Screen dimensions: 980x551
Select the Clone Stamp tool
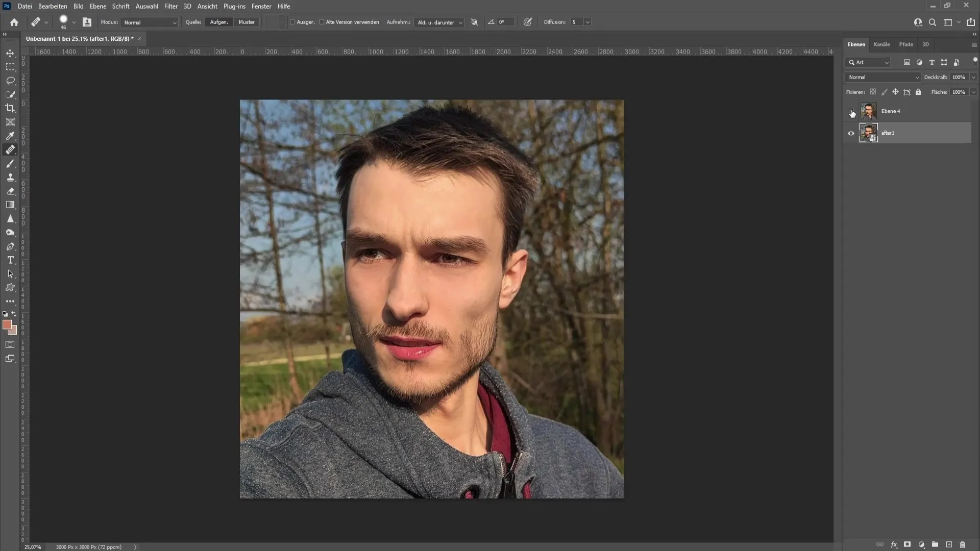[10, 177]
